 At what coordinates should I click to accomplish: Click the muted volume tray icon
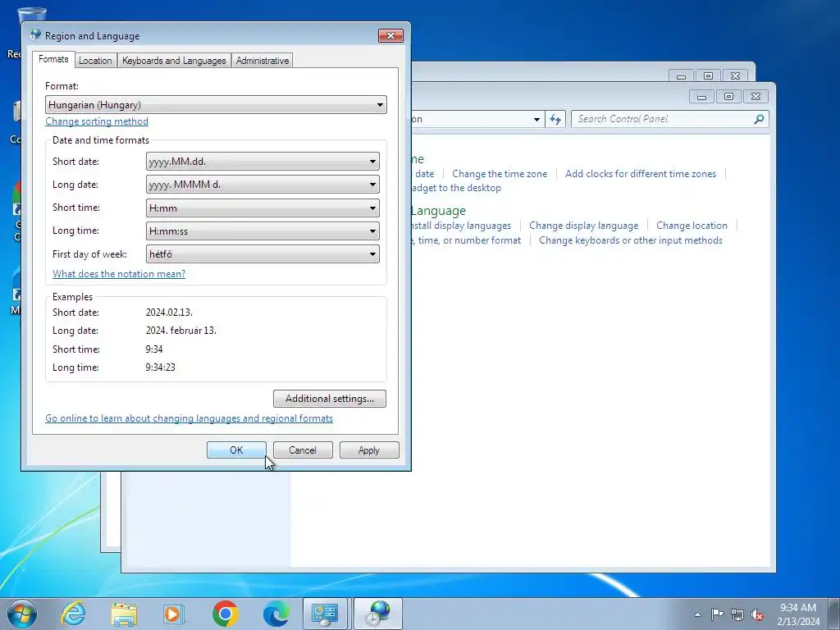757,614
